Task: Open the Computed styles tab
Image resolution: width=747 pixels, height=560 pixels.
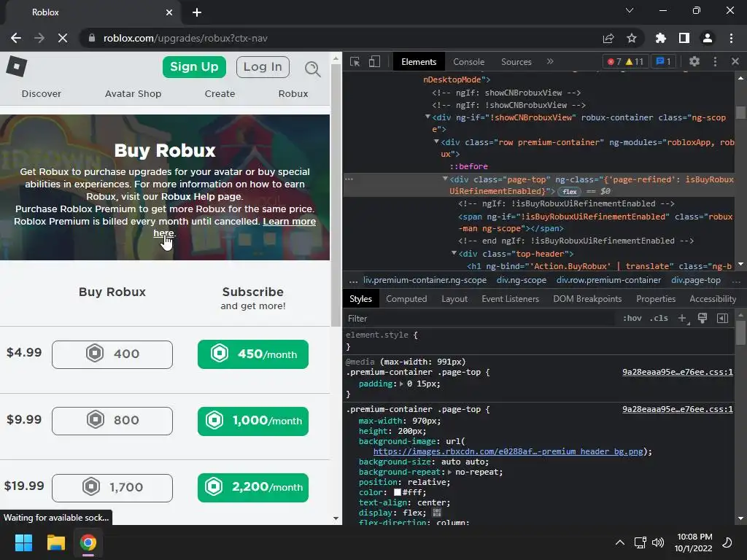Action: pos(406,298)
